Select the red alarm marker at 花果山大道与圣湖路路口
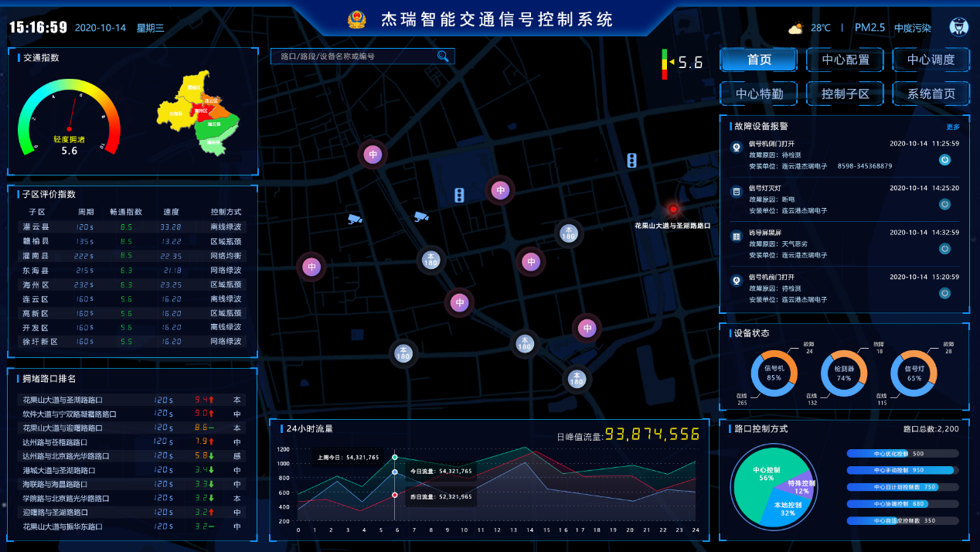 (x=673, y=210)
